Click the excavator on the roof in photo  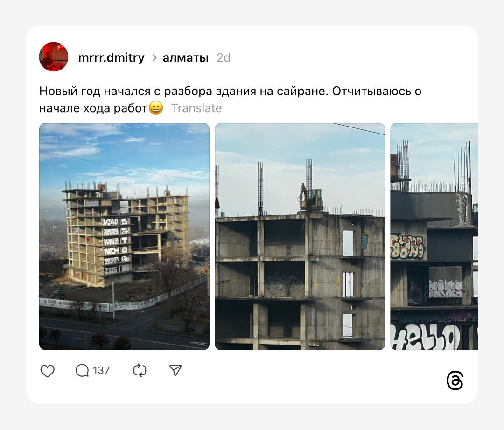311,198
